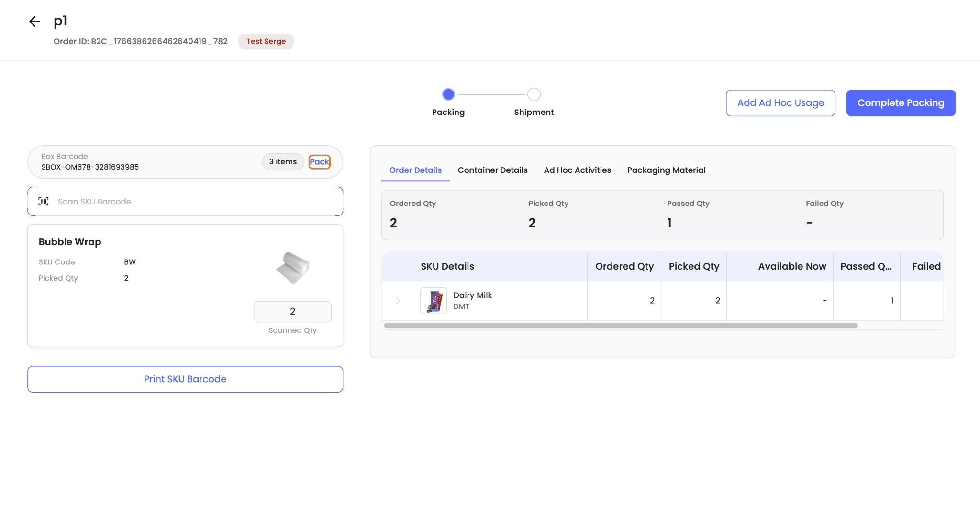Open the Ad Hoc Activities tab
Screen dimensions: 980x510
pyautogui.click(x=577, y=170)
